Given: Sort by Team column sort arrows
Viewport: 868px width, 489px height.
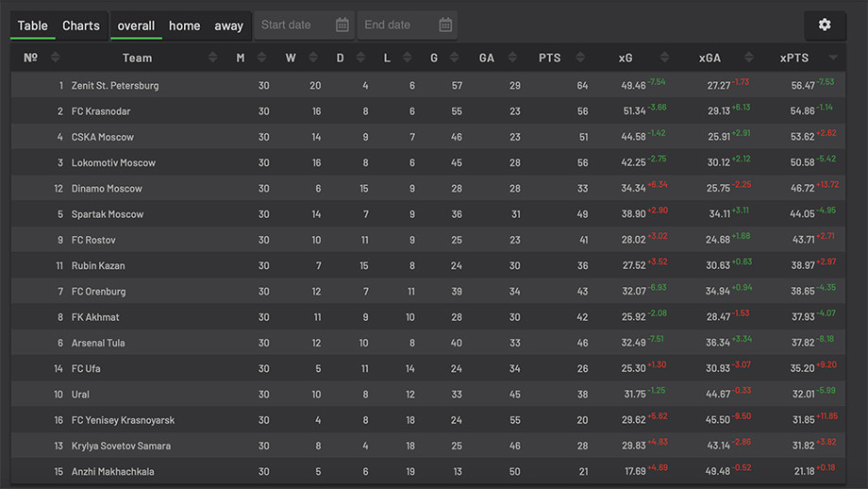Looking at the screenshot, I should [x=212, y=58].
